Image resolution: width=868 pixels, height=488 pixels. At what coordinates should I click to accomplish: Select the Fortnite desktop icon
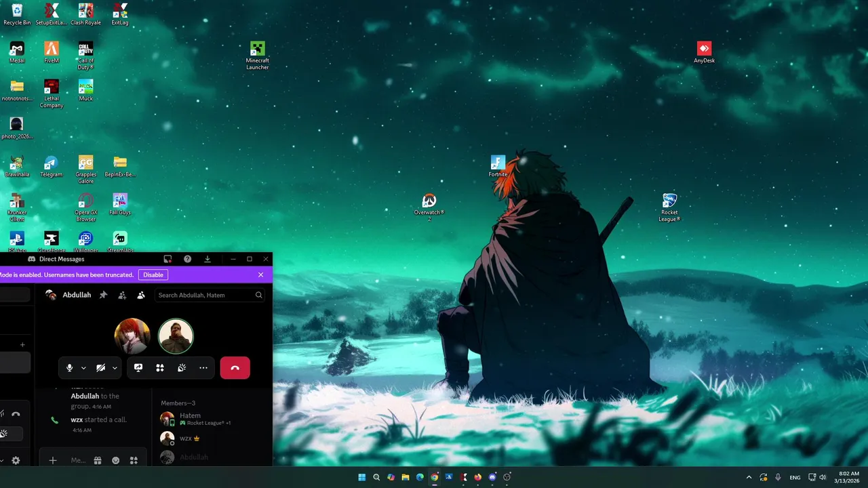click(498, 166)
